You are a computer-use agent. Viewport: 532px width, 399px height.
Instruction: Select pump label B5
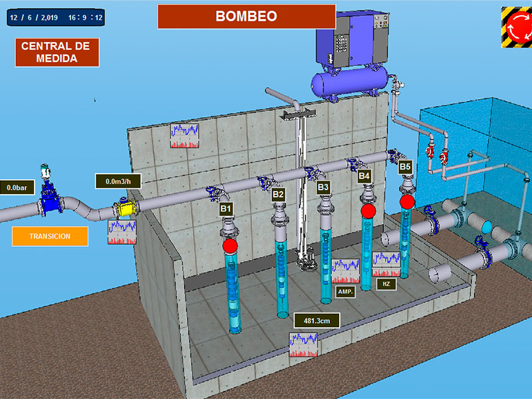405,167
